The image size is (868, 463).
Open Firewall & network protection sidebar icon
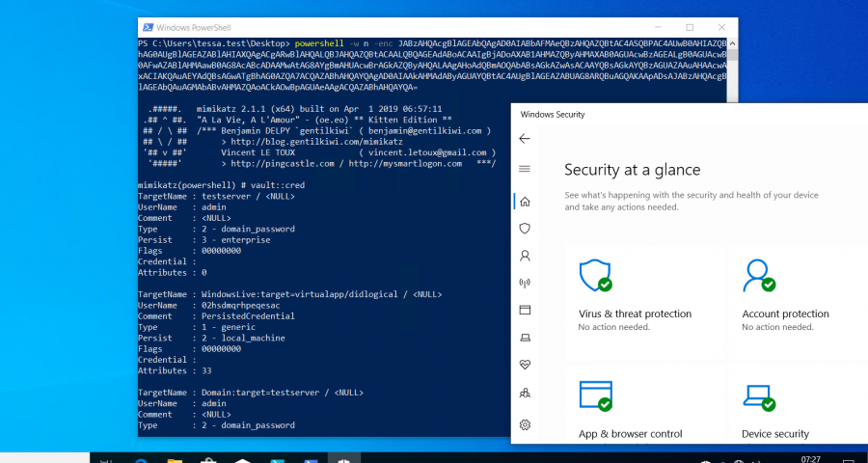[525, 283]
